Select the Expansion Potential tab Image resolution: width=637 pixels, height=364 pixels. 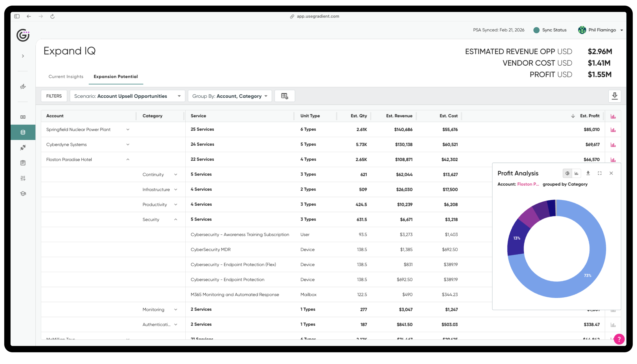(x=116, y=77)
